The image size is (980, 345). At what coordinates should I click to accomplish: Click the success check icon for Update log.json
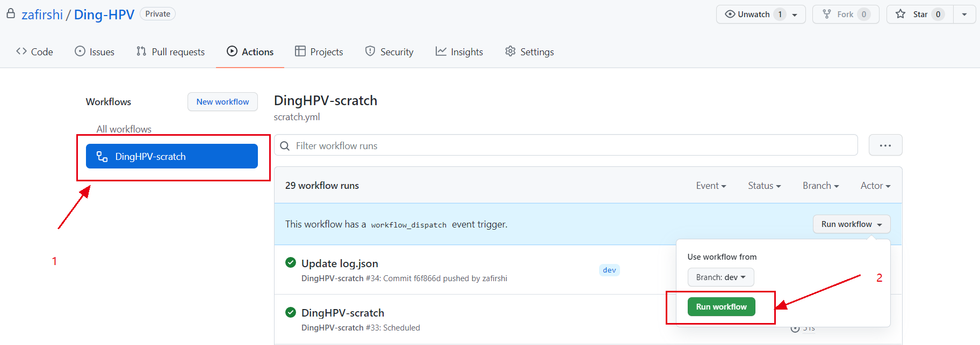click(x=291, y=262)
